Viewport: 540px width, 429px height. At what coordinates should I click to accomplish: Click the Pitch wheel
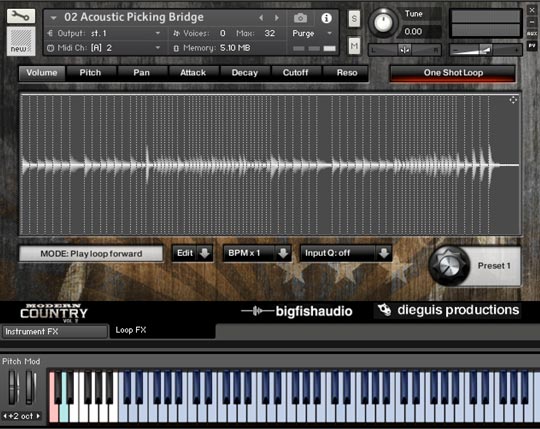[13, 387]
